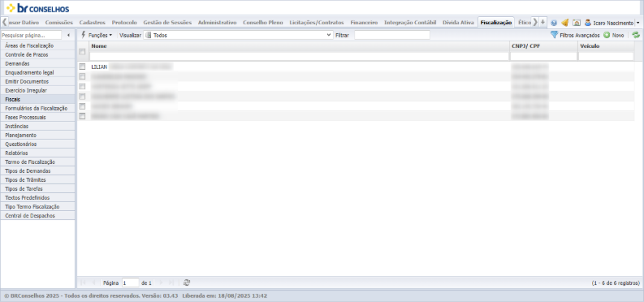The height and width of the screenshot is (302, 644).
Task: Open the Integração Contábil tab
Action: (x=410, y=23)
